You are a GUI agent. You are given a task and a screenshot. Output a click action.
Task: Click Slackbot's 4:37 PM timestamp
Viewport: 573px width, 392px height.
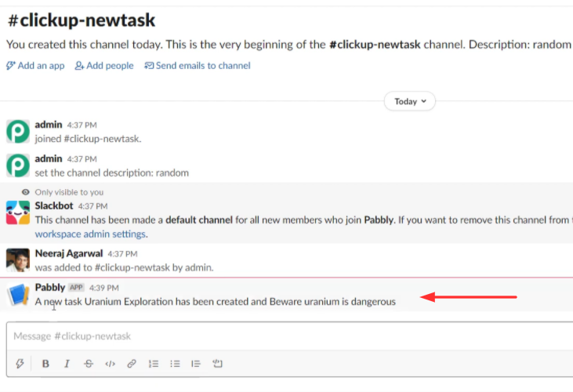(x=92, y=206)
